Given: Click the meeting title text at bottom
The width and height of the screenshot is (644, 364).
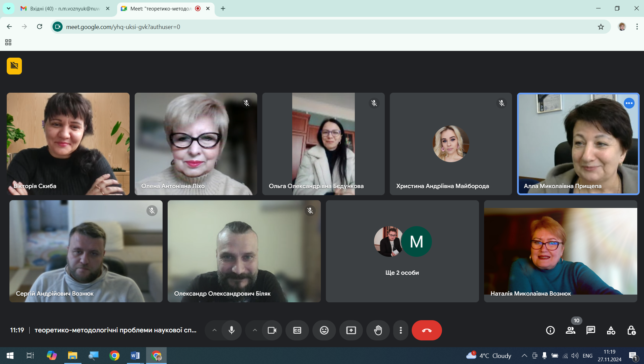Looking at the screenshot, I should click(x=115, y=330).
